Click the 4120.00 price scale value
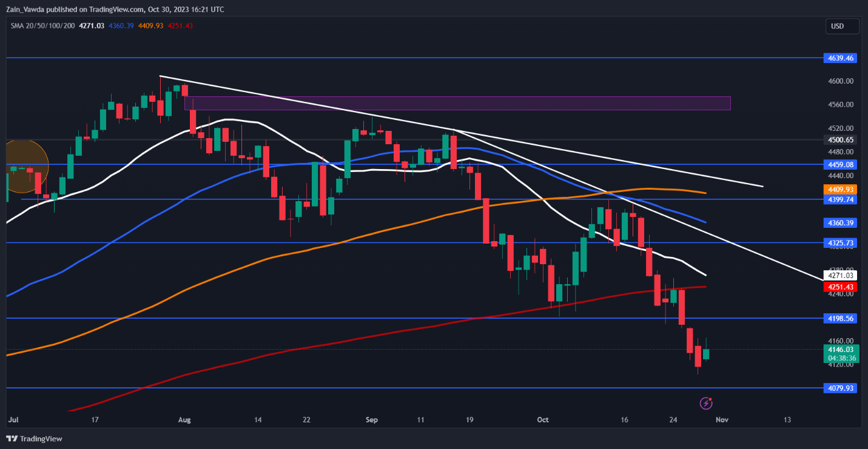Image resolution: width=868 pixels, height=449 pixels. pyautogui.click(x=841, y=365)
